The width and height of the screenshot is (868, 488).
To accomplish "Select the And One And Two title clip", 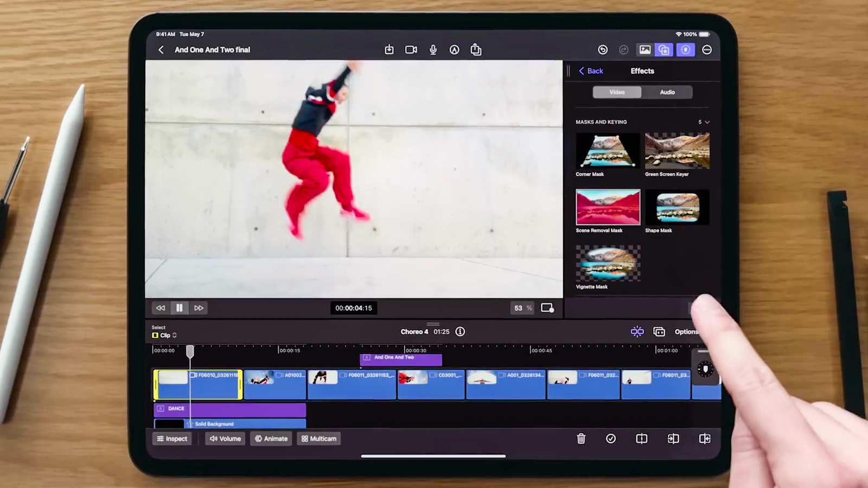I will pos(401,359).
